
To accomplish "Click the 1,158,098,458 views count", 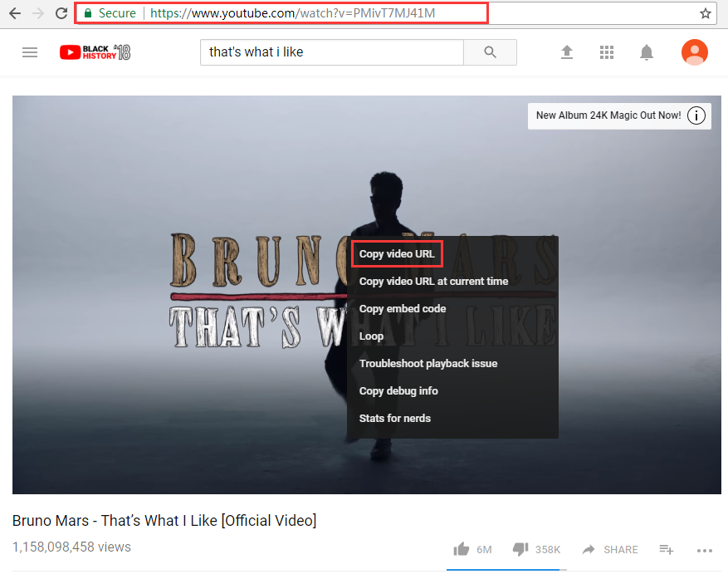I will click(x=71, y=547).
